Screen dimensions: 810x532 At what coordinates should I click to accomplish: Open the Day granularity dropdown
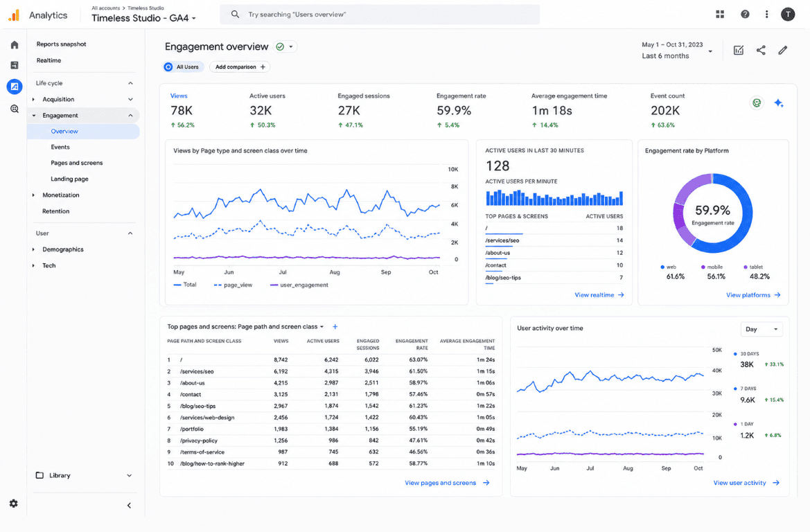761,329
